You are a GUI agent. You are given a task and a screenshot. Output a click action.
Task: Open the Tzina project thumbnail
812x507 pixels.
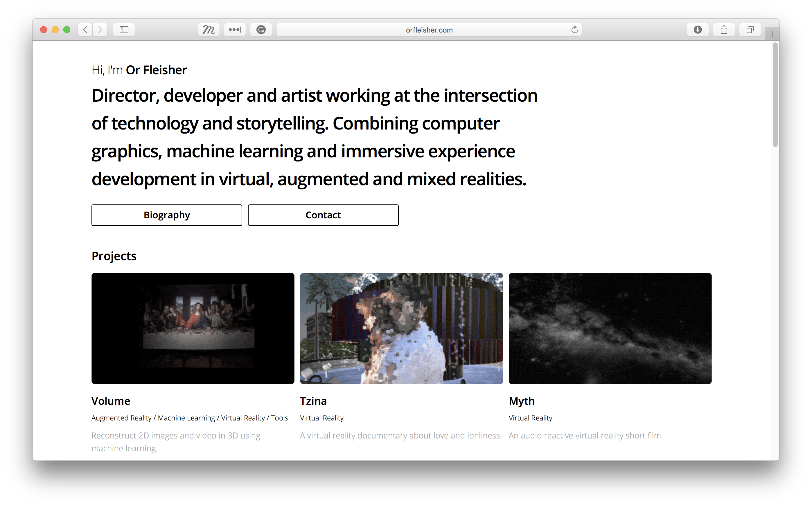pyautogui.click(x=401, y=328)
